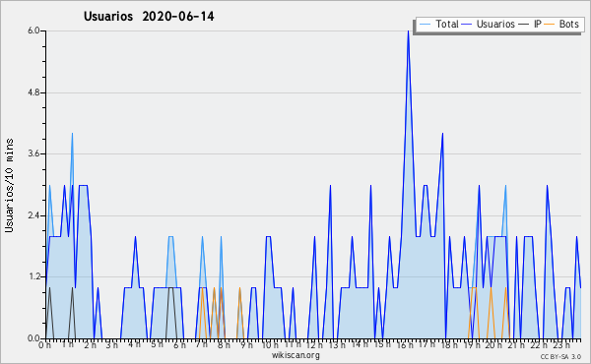Viewport: 591px width, 364px height.
Task: Click the '3.6' y-axis value
Action: pyautogui.click(x=33, y=153)
